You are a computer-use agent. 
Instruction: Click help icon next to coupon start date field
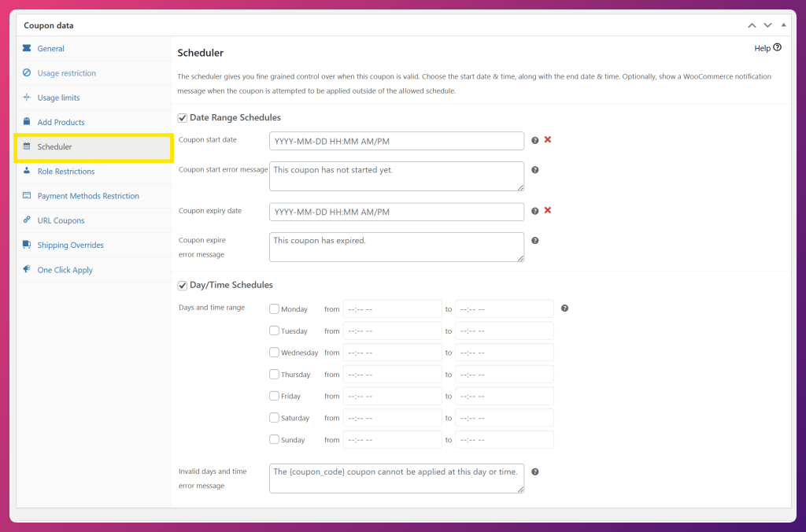pos(535,140)
